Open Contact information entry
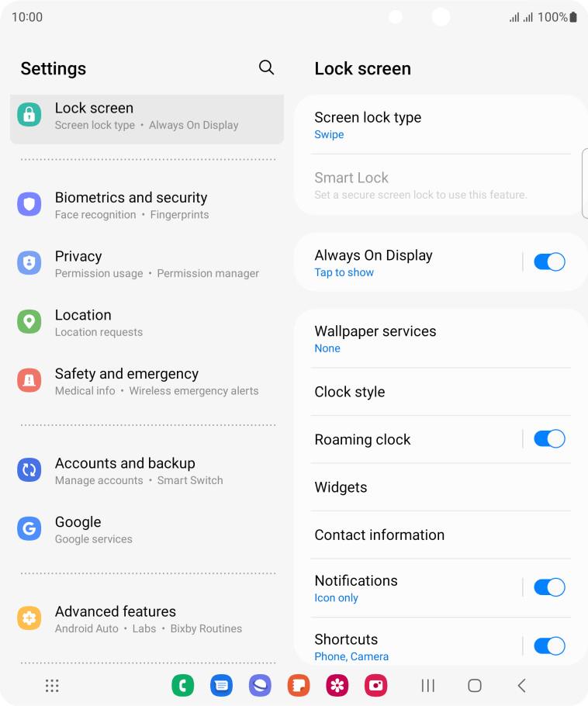 [x=441, y=535]
